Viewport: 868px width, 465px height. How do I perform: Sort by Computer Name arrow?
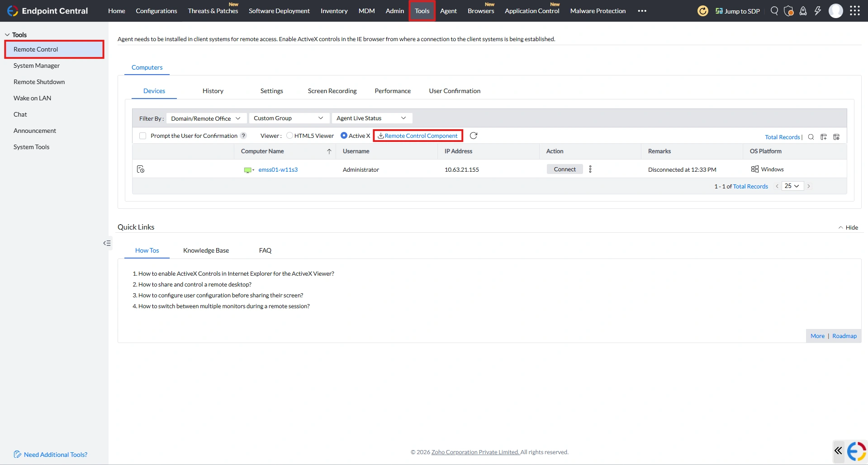tap(329, 151)
